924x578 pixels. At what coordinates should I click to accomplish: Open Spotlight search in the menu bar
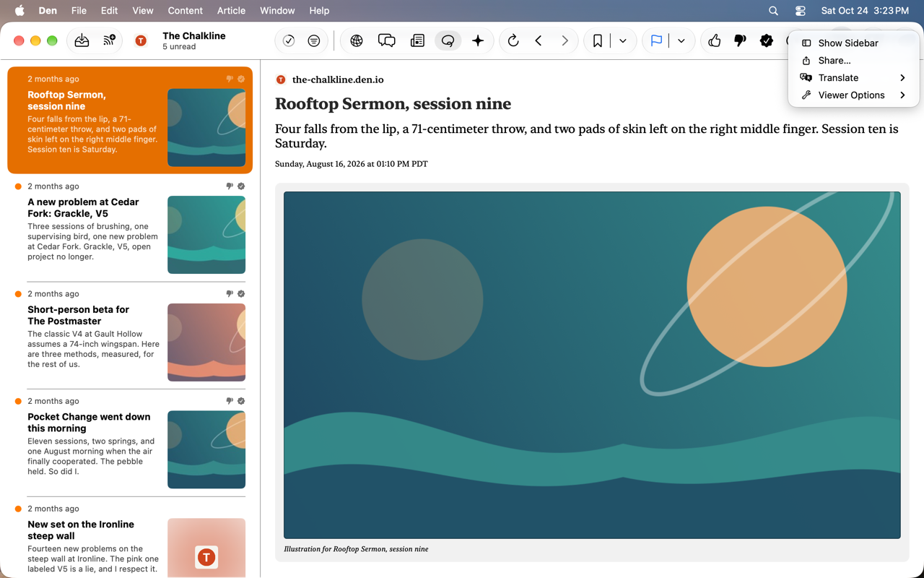773,11
